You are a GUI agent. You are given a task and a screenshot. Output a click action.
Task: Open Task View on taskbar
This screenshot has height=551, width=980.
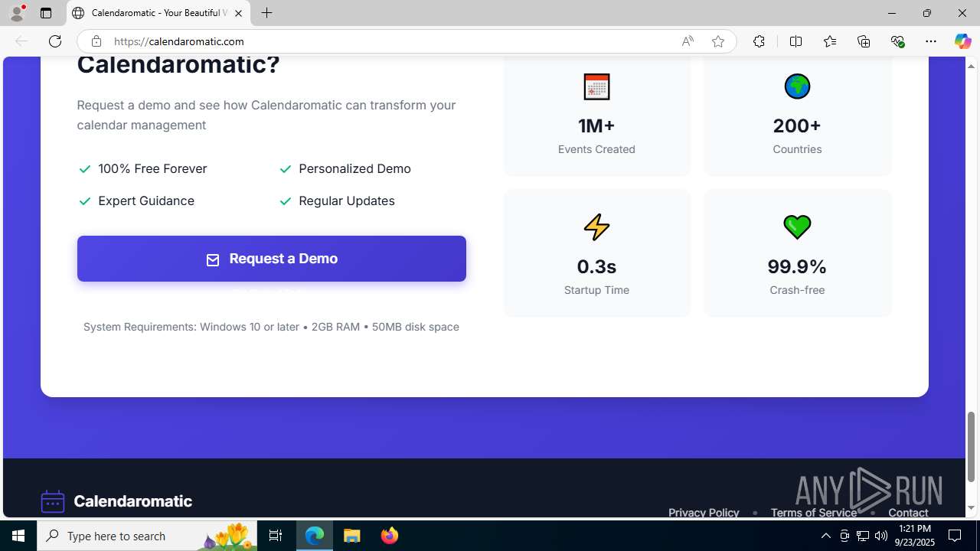(276, 536)
